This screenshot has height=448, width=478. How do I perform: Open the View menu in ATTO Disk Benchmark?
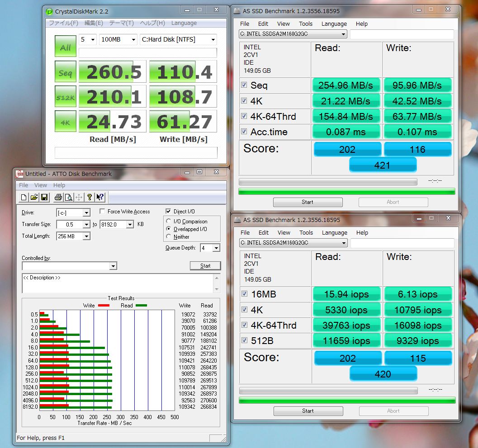[41, 185]
